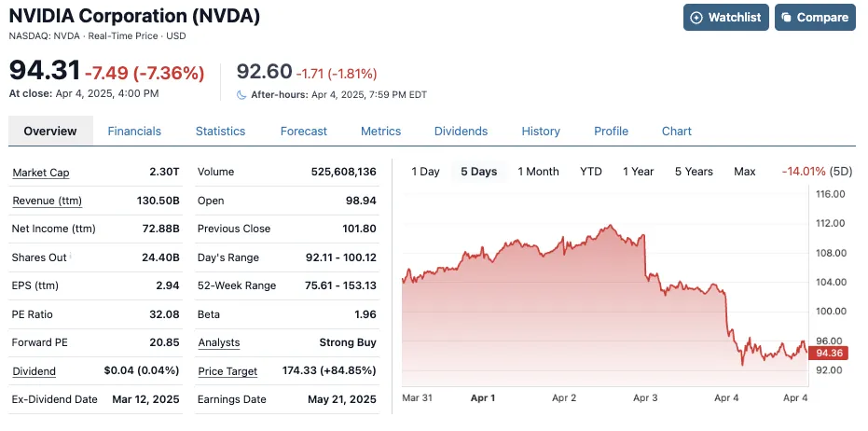Show the 5 Years chart range
This screenshot has width=868, height=431.
click(x=694, y=172)
